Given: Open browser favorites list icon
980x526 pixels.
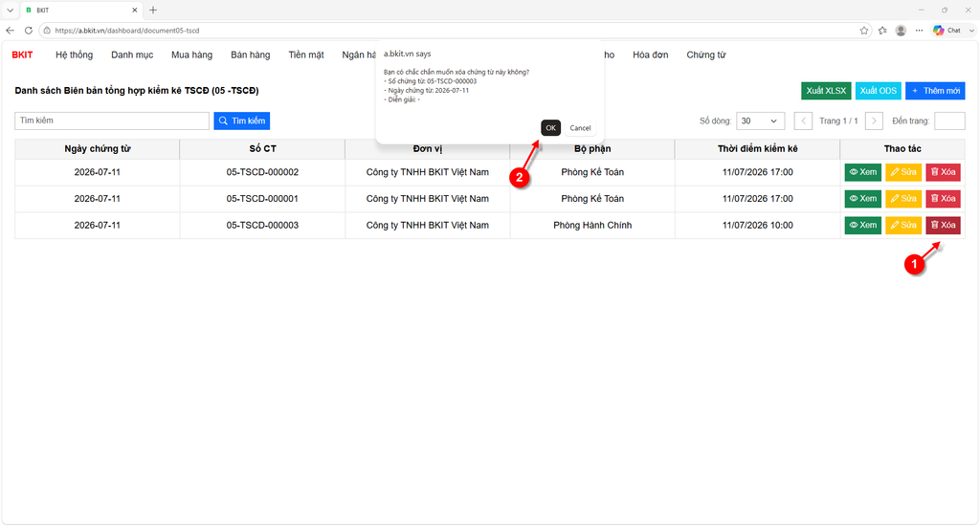Looking at the screenshot, I should click(x=882, y=30).
